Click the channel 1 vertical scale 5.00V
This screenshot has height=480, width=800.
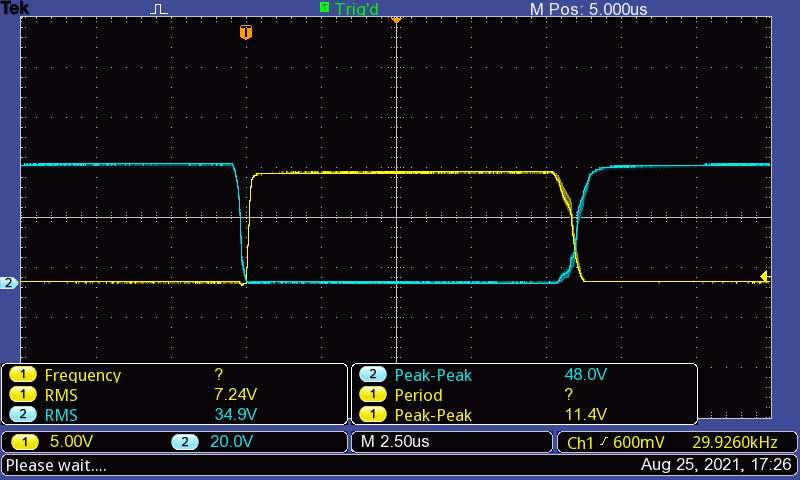(71, 441)
